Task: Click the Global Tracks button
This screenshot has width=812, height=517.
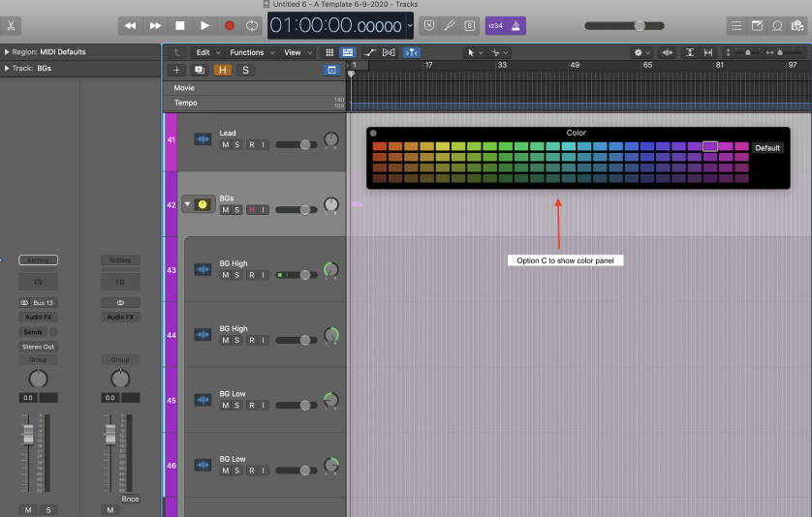Action: click(x=332, y=70)
